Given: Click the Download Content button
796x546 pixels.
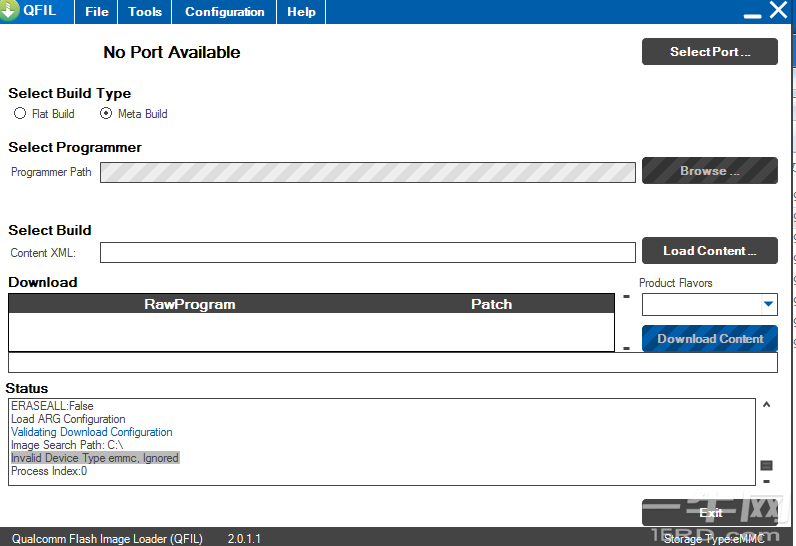Looking at the screenshot, I should click(x=710, y=339).
